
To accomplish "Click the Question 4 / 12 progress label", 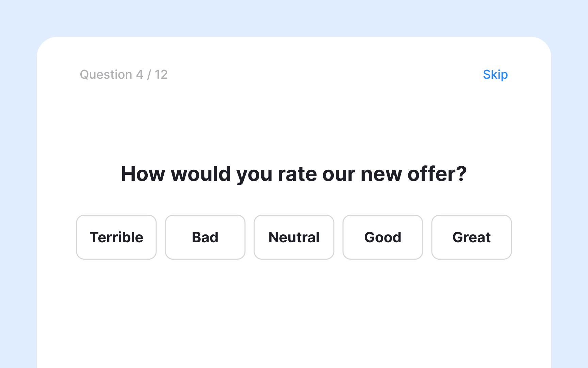I will click(124, 75).
